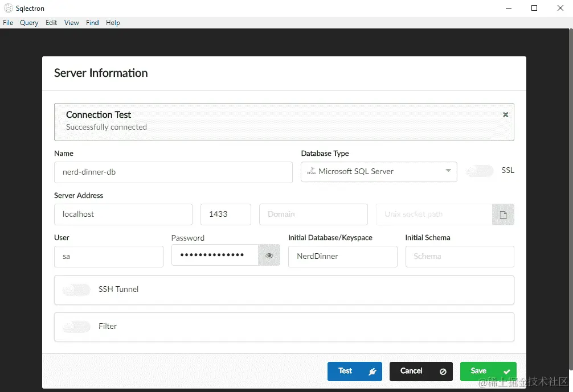The image size is (573, 392).
Task: Click the Sqlectron app logo icon
Action: pyautogui.click(x=8, y=8)
